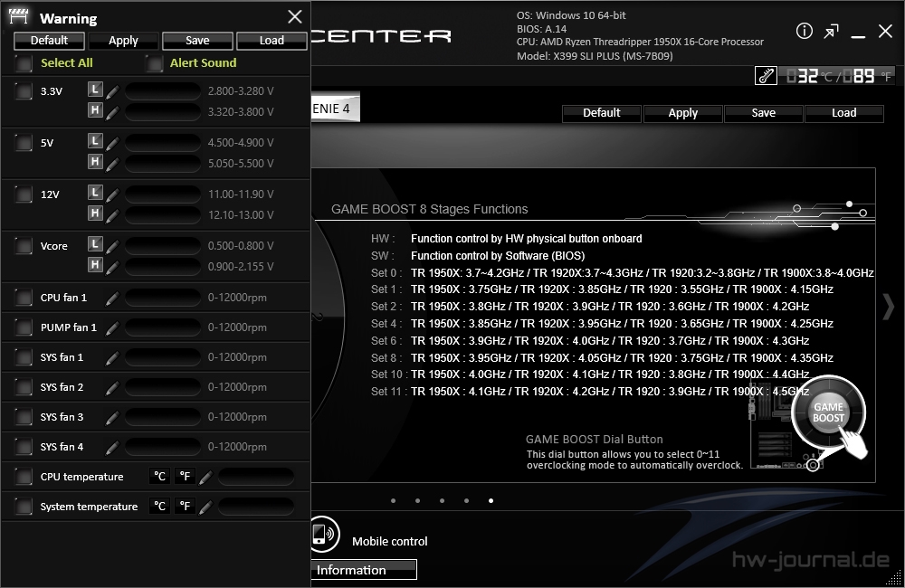The width and height of the screenshot is (905, 588).
Task: Check the 12V warning checkbox
Action: (x=24, y=194)
